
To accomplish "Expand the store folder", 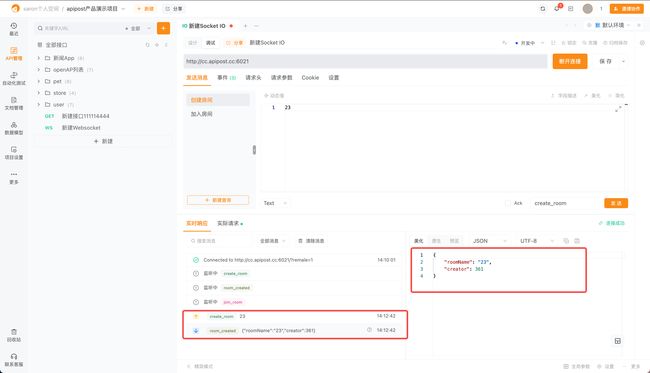I will tap(39, 93).
